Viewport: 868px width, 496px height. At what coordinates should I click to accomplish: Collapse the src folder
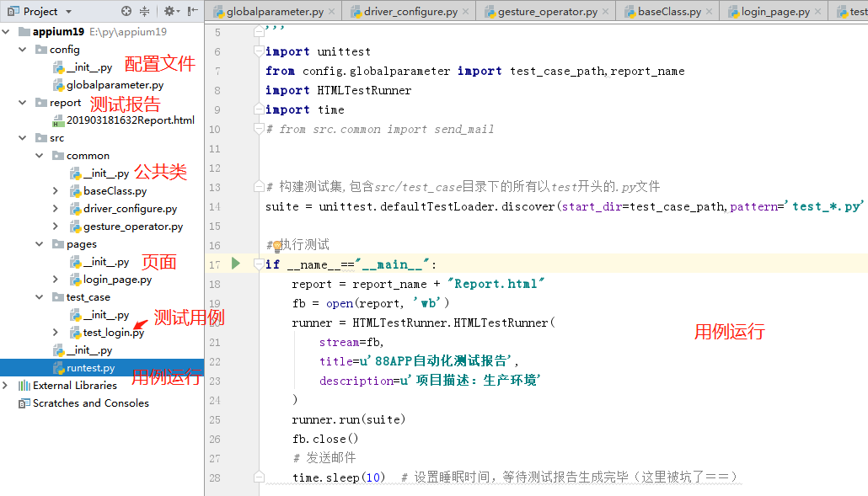[x=23, y=138]
